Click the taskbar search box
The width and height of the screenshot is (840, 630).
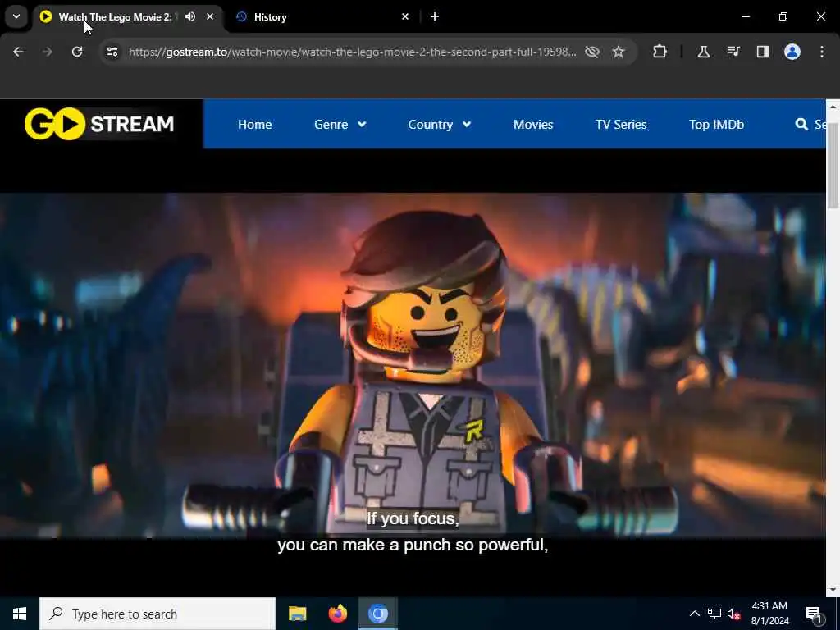click(x=157, y=614)
